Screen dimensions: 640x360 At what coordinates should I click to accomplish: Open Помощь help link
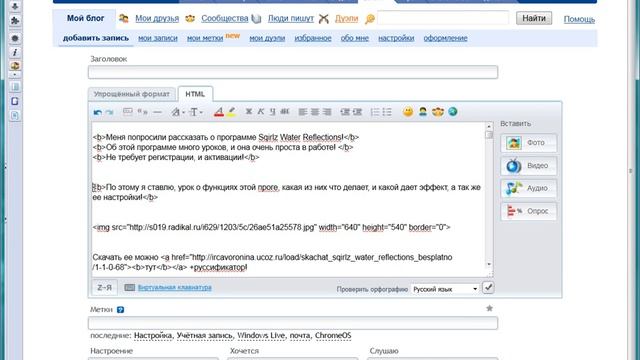click(x=579, y=19)
